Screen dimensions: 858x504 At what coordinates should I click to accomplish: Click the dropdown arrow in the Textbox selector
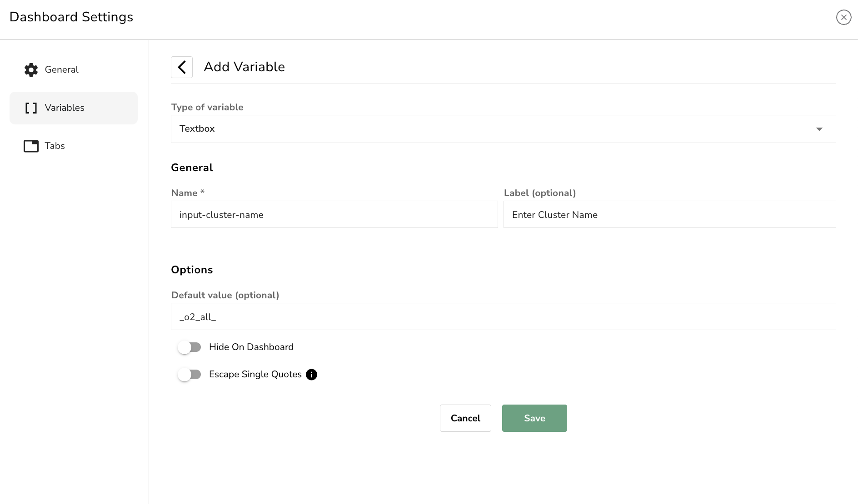pos(819,129)
